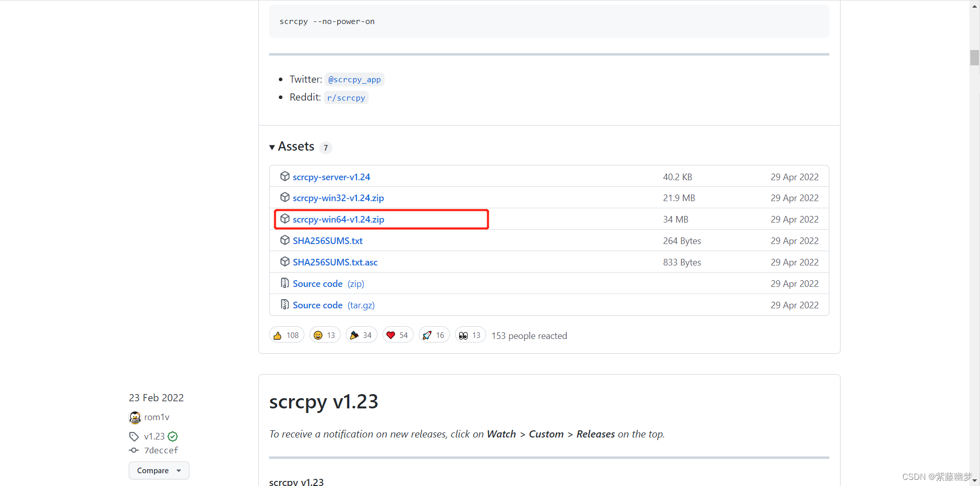Open the r/scrcpy Reddit link
980x486 pixels.
coord(346,98)
